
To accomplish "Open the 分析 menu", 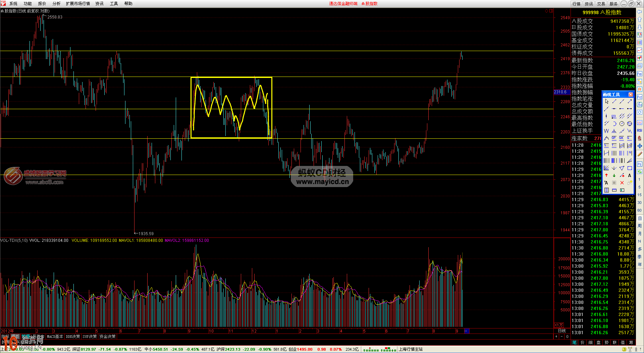I will click(57, 4).
